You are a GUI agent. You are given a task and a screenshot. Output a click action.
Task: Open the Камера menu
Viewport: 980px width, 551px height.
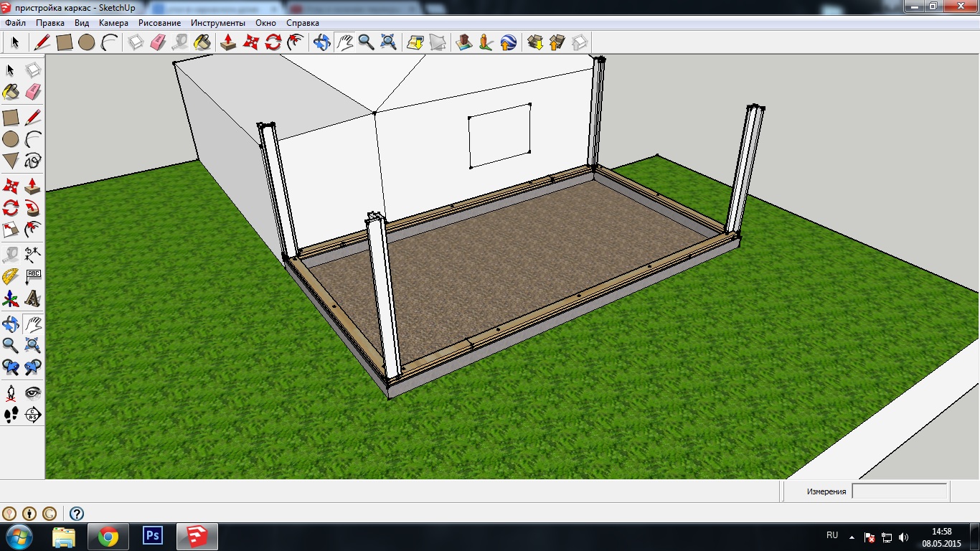tap(113, 23)
